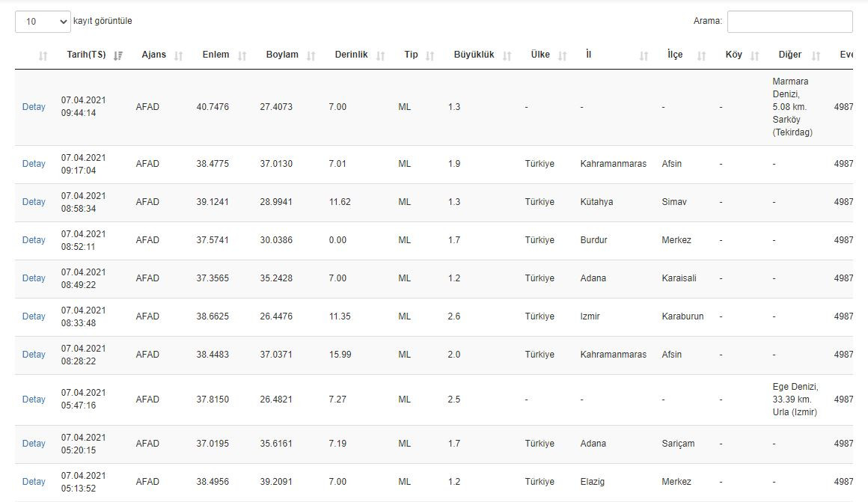Open Detay for Izmir Karaburun event

[34, 316]
